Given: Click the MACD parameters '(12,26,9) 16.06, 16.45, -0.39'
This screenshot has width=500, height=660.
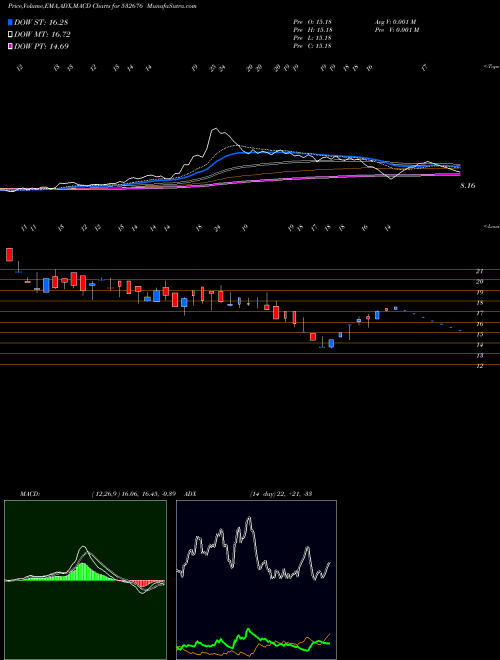Looking at the screenshot, I should pyautogui.click(x=136, y=494).
